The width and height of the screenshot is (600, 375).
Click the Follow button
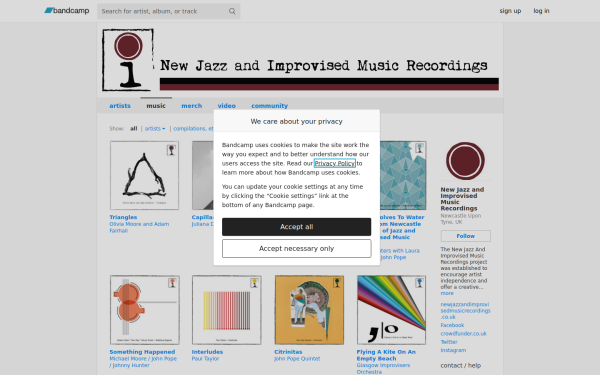(x=465, y=236)
